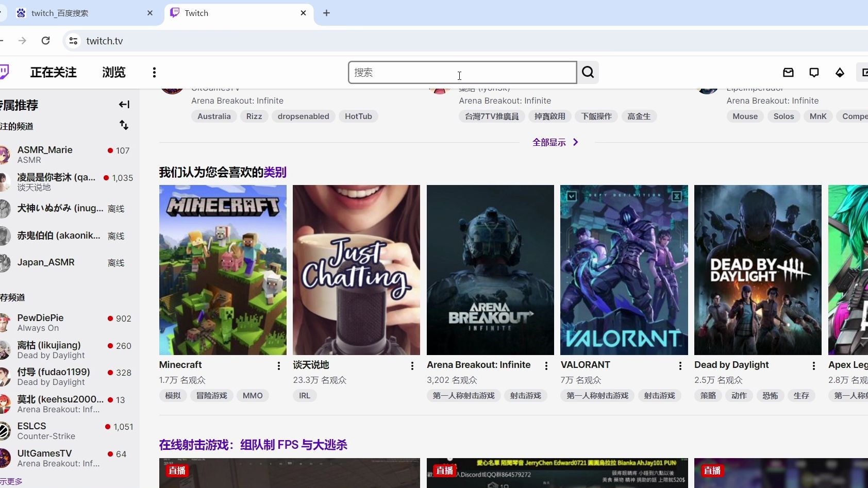This screenshot has height=488, width=868.
Task: Select the Solos tag
Action: [x=783, y=116]
